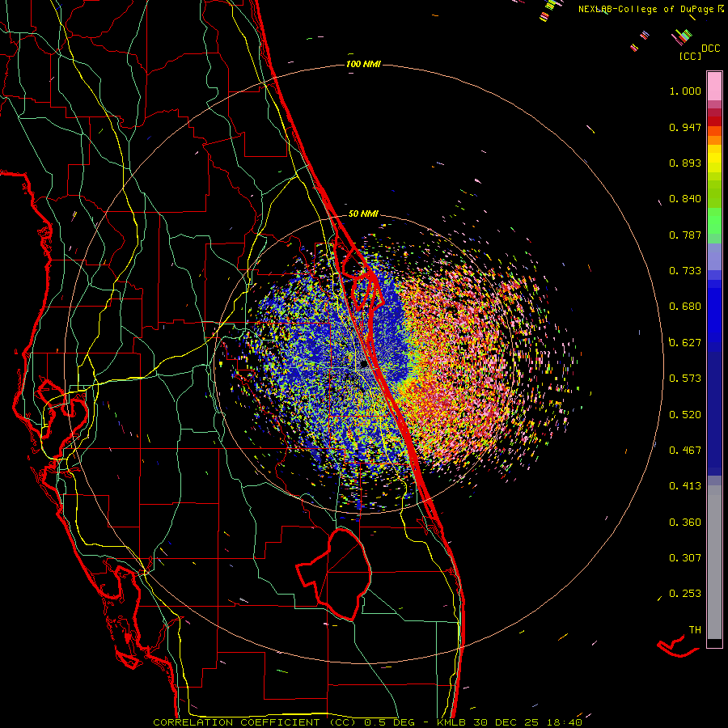Select the 0.413 scale value

pyautogui.click(x=685, y=485)
